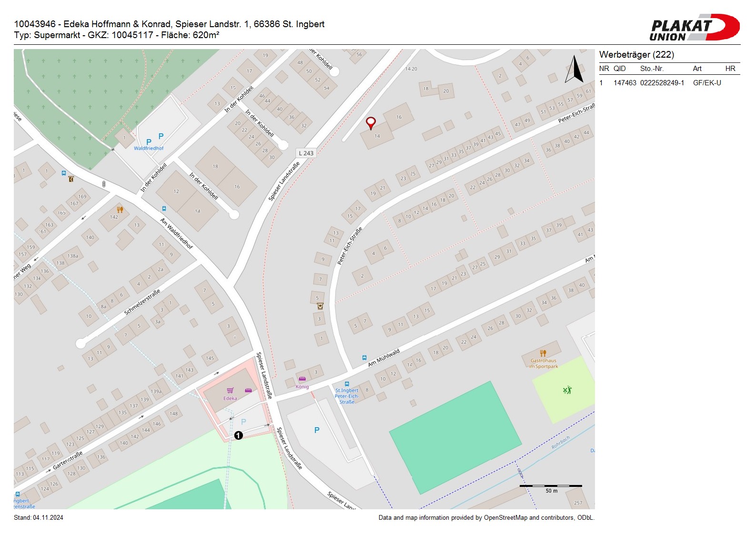Select table row with QID 147463
This screenshot has height=535, width=756.
coord(660,83)
